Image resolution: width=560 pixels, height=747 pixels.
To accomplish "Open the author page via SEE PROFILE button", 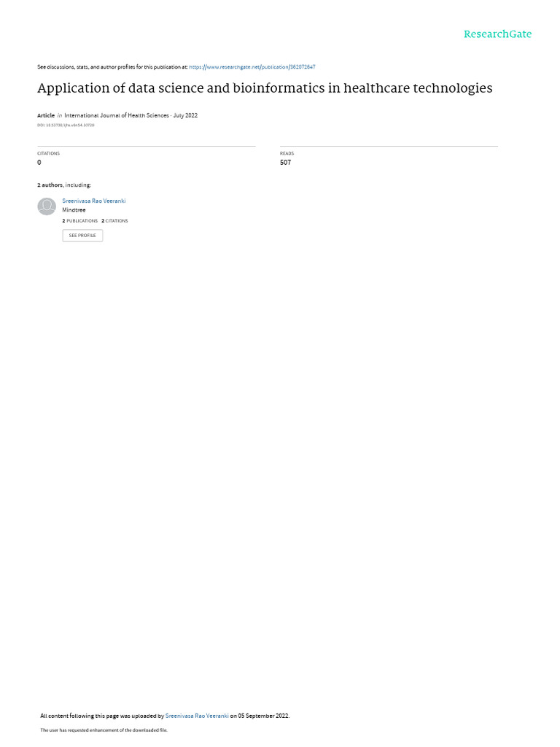I will 82,236.
